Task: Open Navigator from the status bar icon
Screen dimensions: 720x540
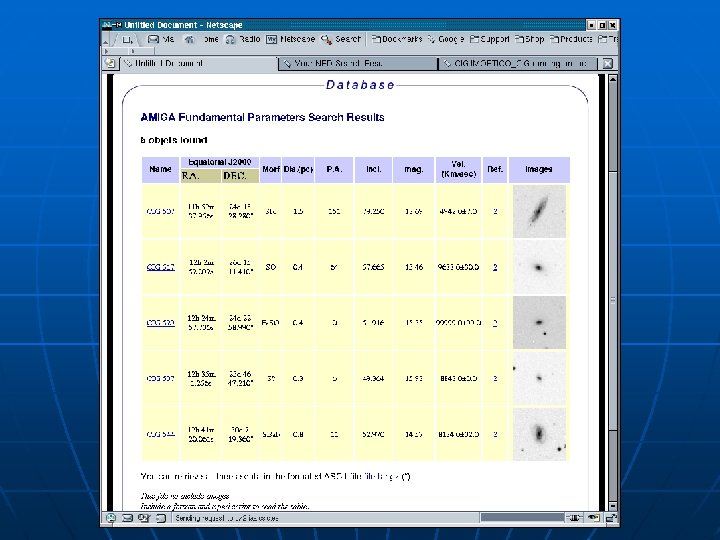Action: (x=111, y=518)
